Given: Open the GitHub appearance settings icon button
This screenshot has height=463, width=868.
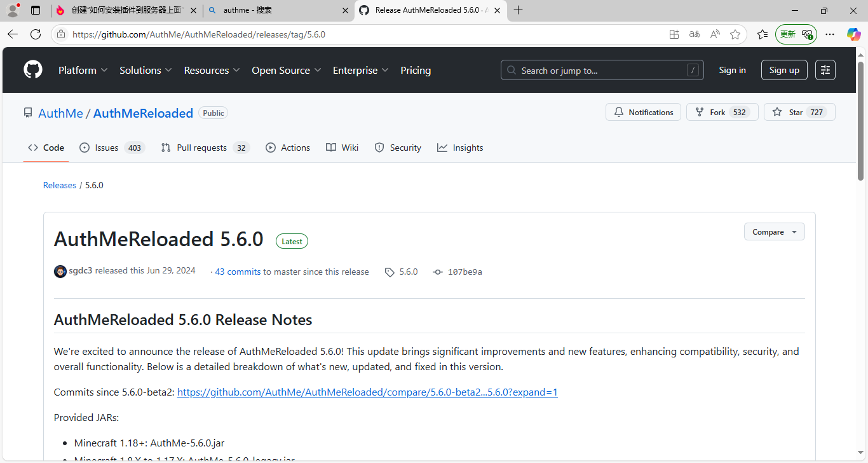Looking at the screenshot, I should point(825,70).
